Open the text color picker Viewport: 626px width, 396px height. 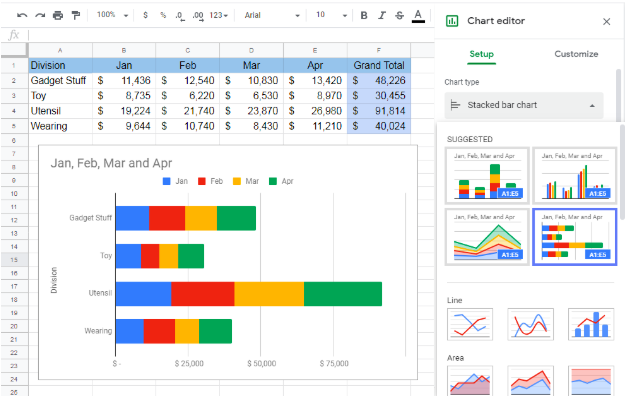(418, 16)
